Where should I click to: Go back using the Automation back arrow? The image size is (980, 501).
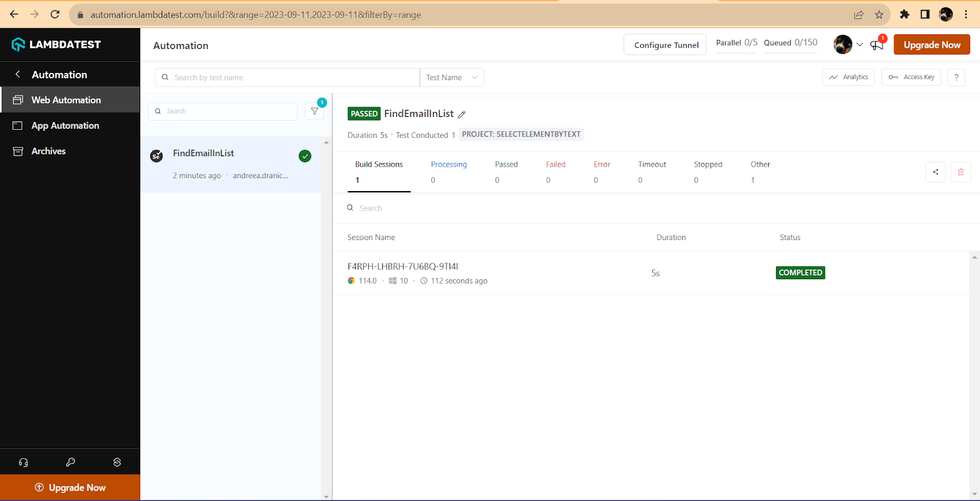point(18,74)
